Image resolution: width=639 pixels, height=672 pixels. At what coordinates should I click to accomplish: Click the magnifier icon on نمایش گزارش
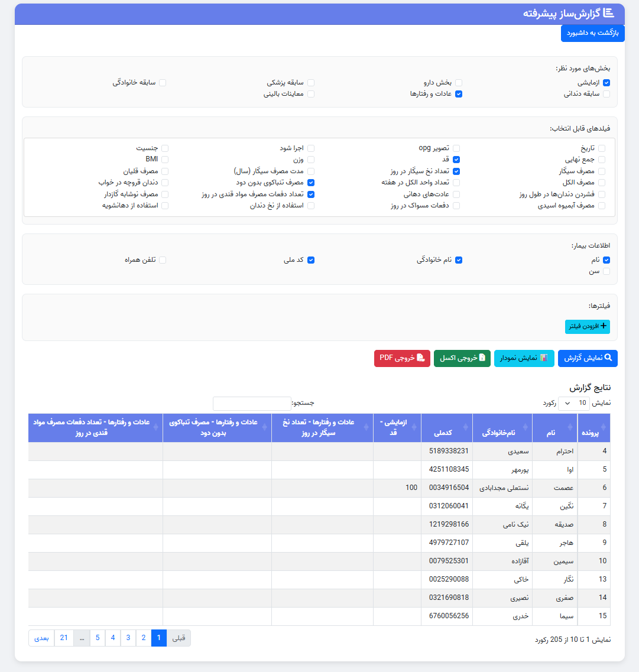coord(608,358)
